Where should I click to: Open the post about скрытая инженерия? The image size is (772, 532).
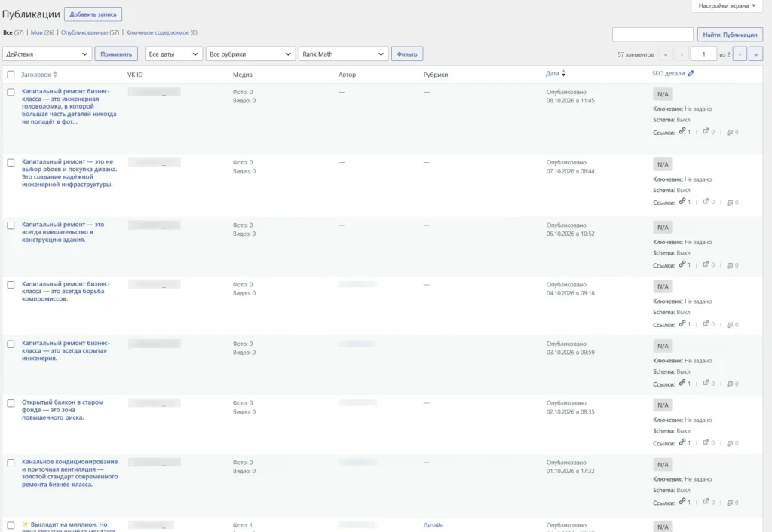pos(66,351)
